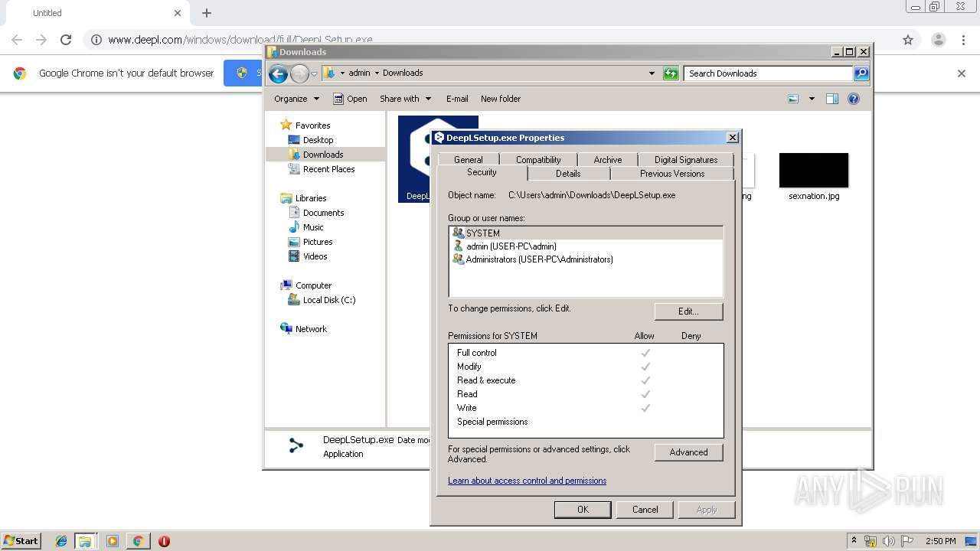
Task: Expand view options dropdown arrow
Action: tap(812, 99)
